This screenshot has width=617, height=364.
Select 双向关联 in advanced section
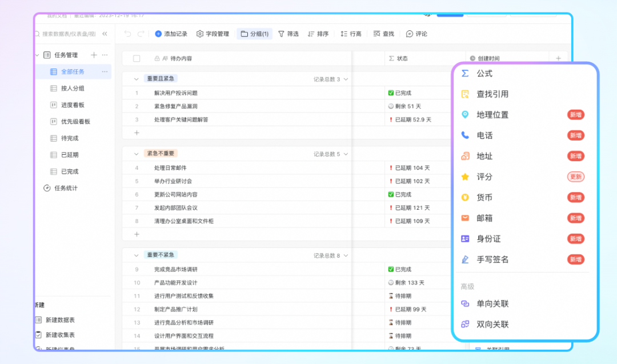point(492,325)
